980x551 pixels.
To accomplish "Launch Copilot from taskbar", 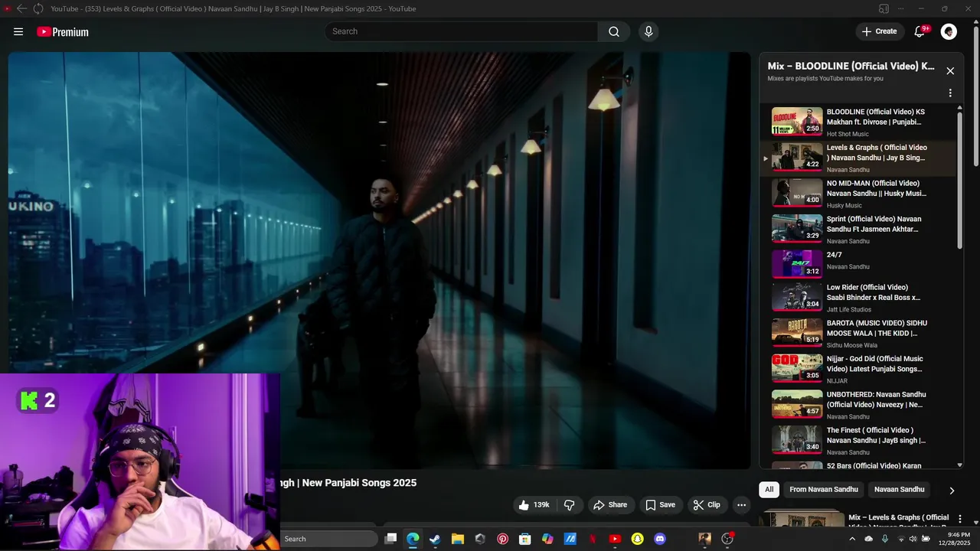I will point(547,539).
